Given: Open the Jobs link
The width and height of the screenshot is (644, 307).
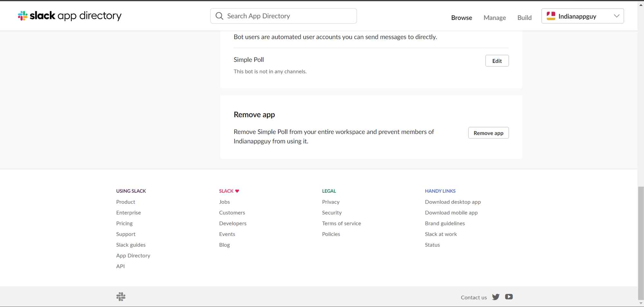Looking at the screenshot, I should coord(224,202).
